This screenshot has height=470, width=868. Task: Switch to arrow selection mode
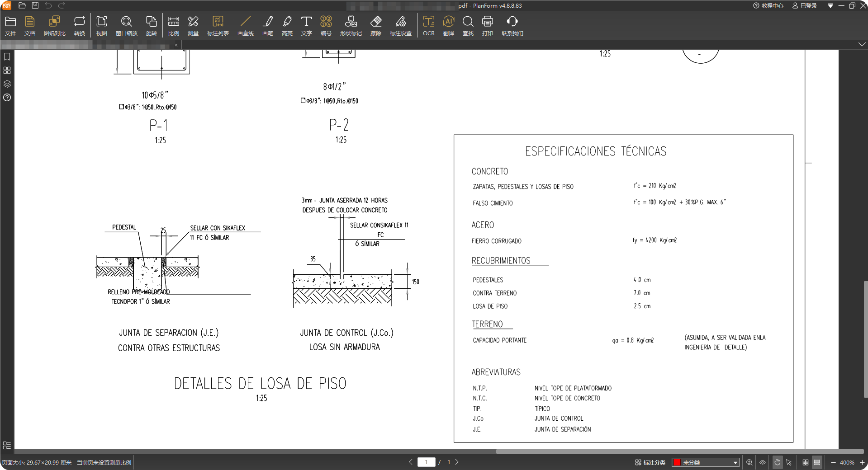coord(789,462)
